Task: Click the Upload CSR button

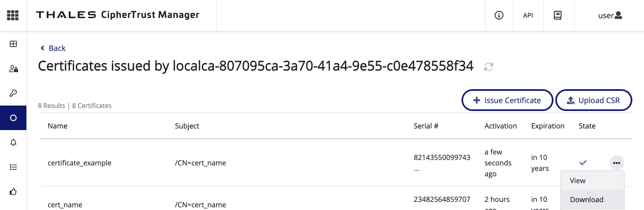Action: tap(594, 100)
